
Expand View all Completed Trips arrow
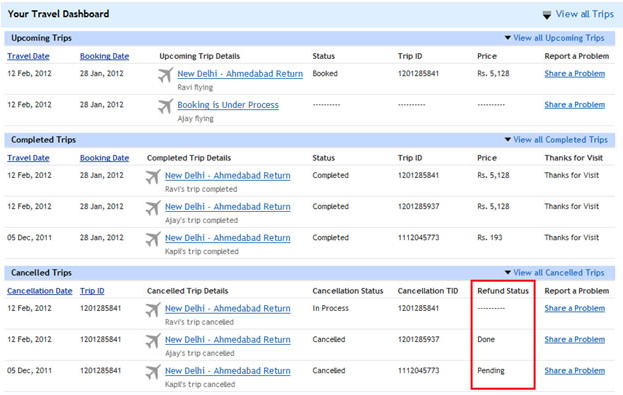[508, 139]
